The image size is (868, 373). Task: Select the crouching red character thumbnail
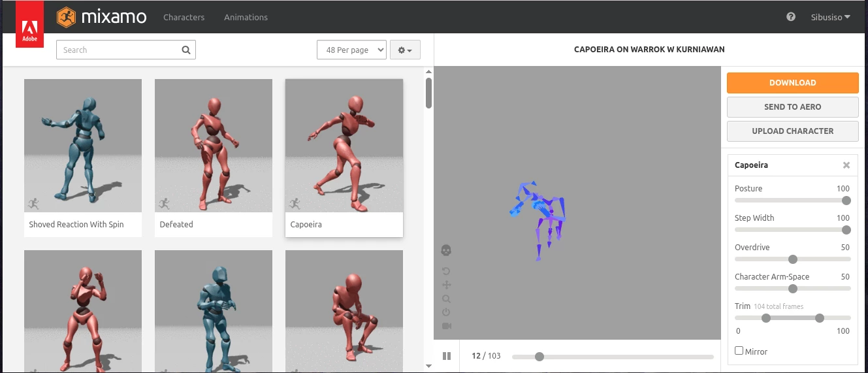[x=344, y=311]
